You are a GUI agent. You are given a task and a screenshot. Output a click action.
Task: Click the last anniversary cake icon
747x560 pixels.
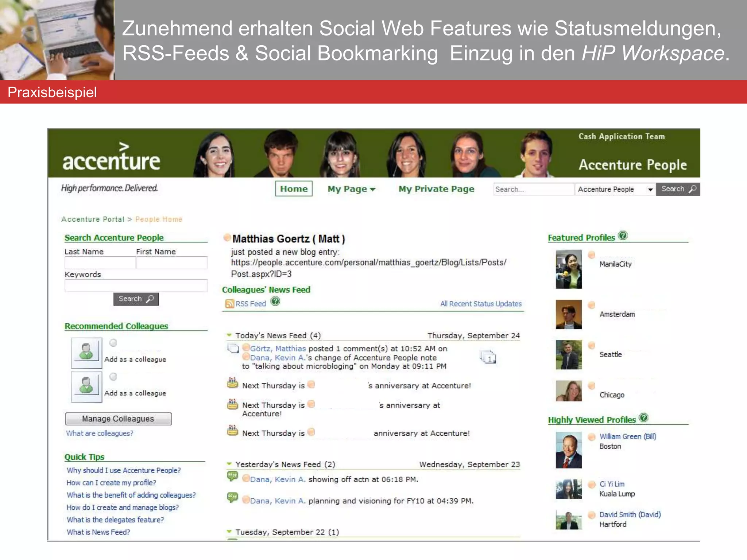click(x=233, y=431)
